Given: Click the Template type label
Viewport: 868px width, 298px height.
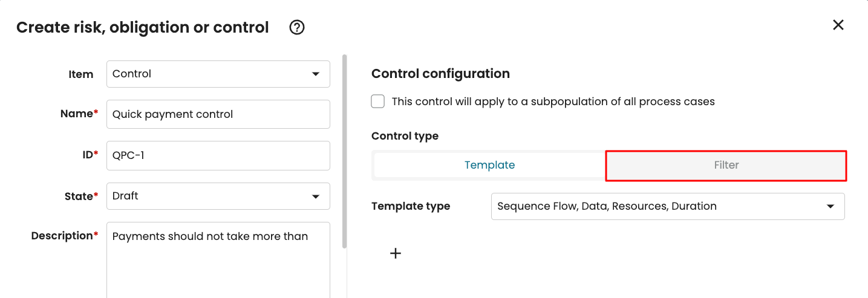Looking at the screenshot, I should click(x=411, y=206).
